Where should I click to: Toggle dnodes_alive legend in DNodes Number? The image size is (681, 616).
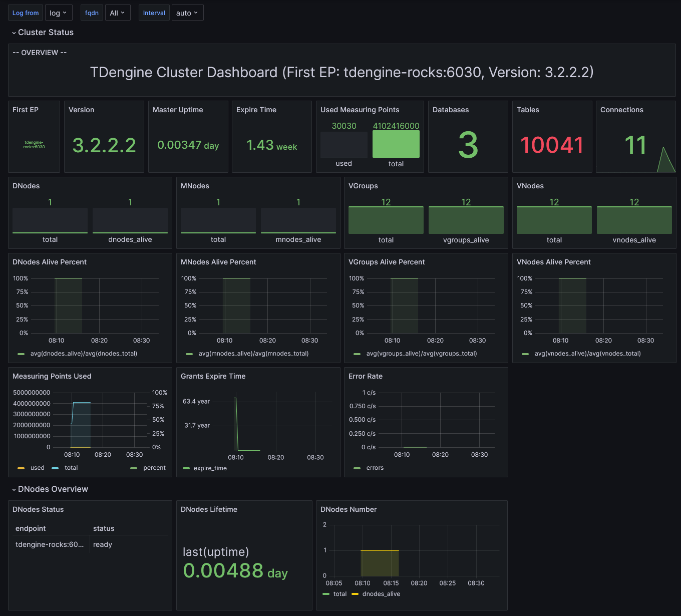[x=381, y=594]
